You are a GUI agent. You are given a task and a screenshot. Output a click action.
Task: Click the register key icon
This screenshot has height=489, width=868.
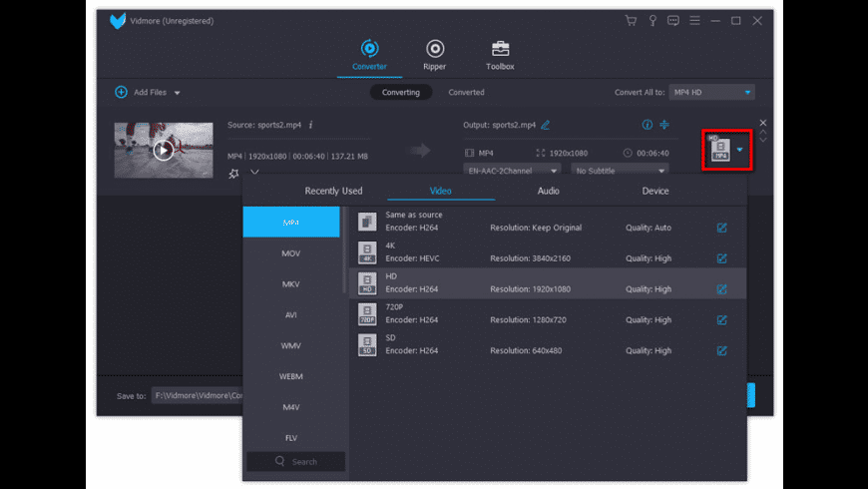(652, 21)
